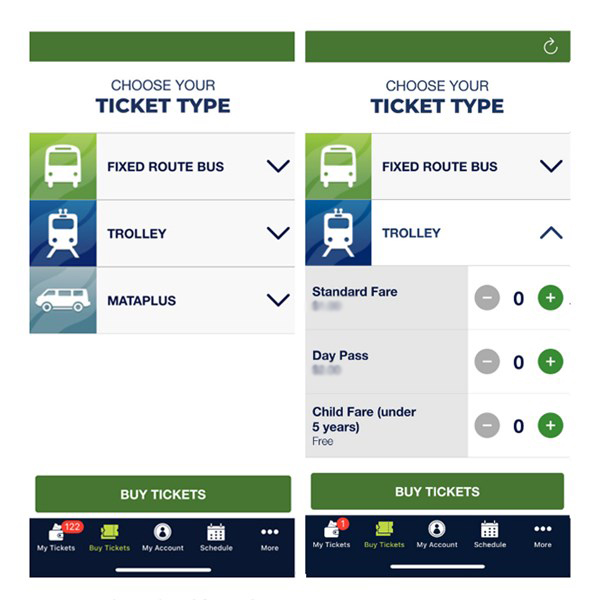
Task: Open My Tickets with 122 badge
Action: coord(56,536)
